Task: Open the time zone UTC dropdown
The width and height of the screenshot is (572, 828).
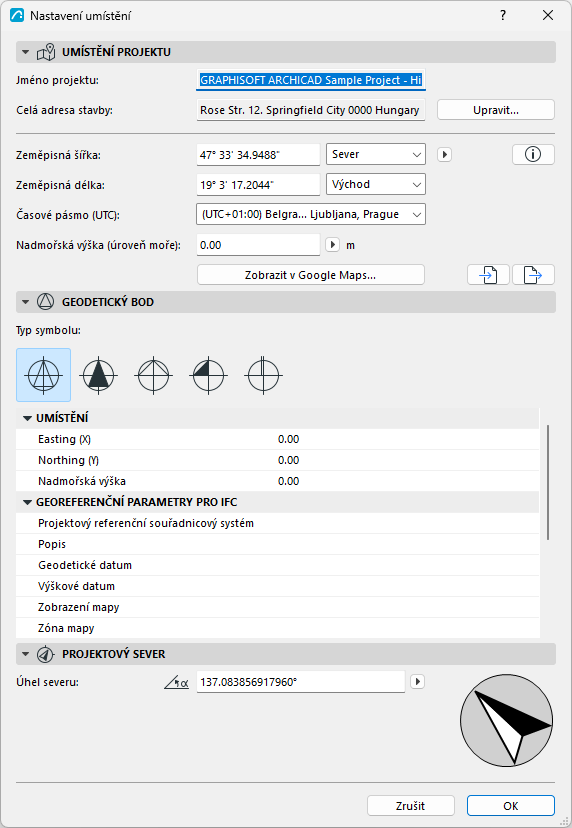Action: [311, 214]
